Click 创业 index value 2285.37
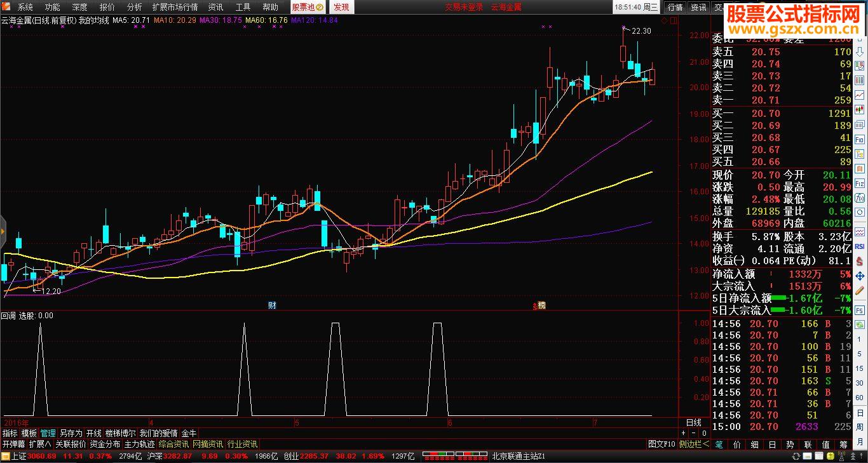The width and height of the screenshot is (868, 463). 315,456
